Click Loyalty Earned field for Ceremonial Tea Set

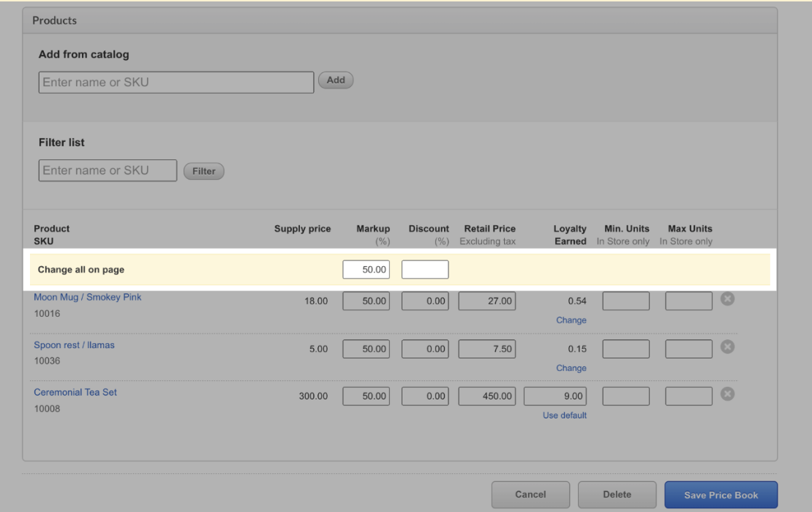pos(557,396)
